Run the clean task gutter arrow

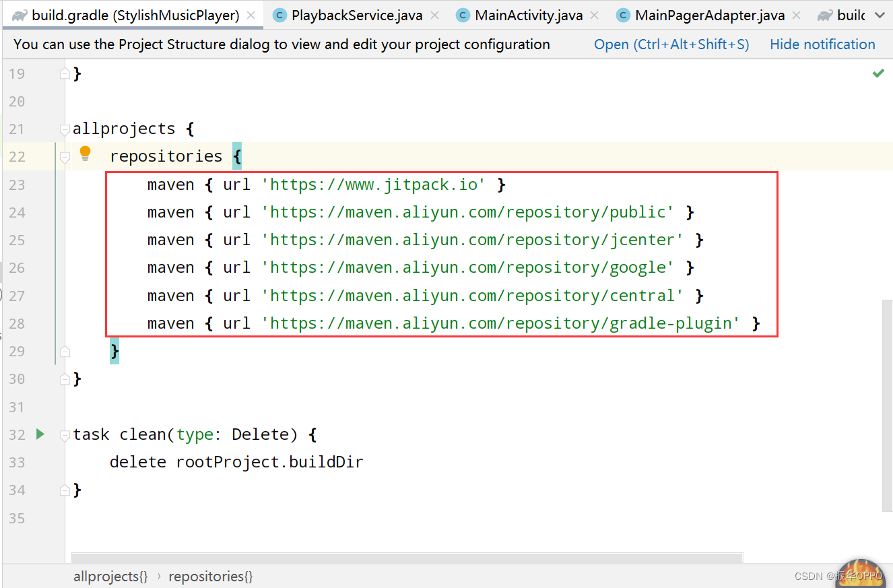[40, 434]
